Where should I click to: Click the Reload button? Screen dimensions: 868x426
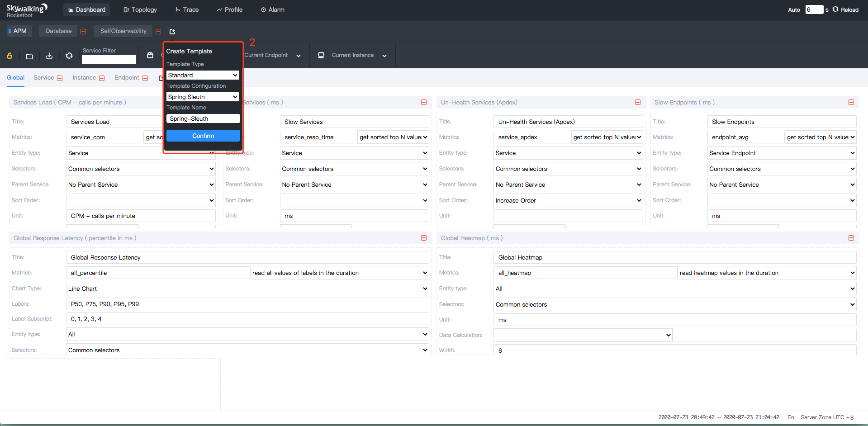coord(845,10)
